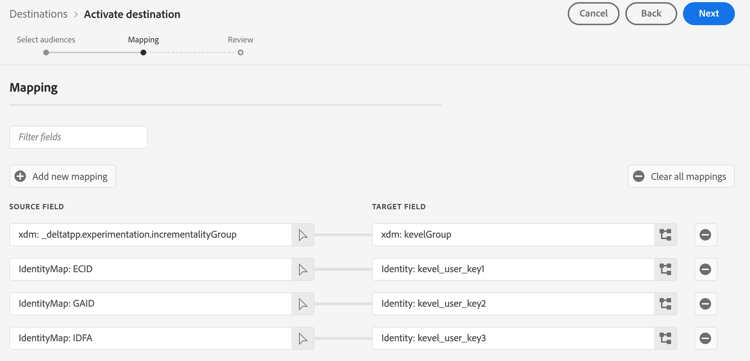
Task: Click Add new mapping button
Action: click(x=63, y=176)
